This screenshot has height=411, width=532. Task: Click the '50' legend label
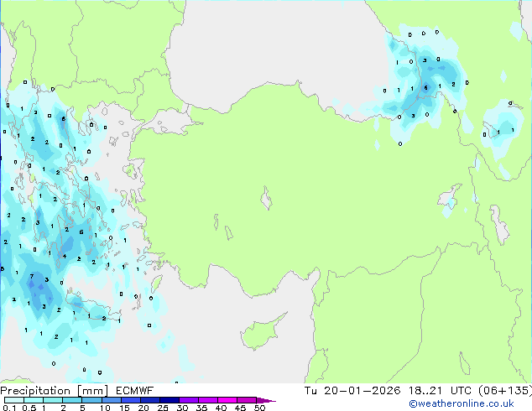[x=259, y=408]
